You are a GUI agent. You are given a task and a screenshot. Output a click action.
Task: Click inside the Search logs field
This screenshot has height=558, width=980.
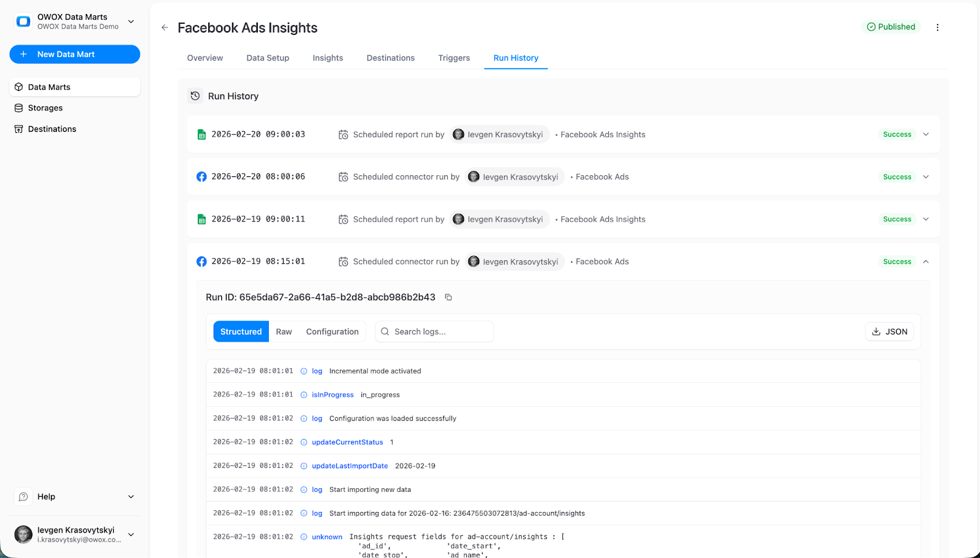pyautogui.click(x=434, y=331)
